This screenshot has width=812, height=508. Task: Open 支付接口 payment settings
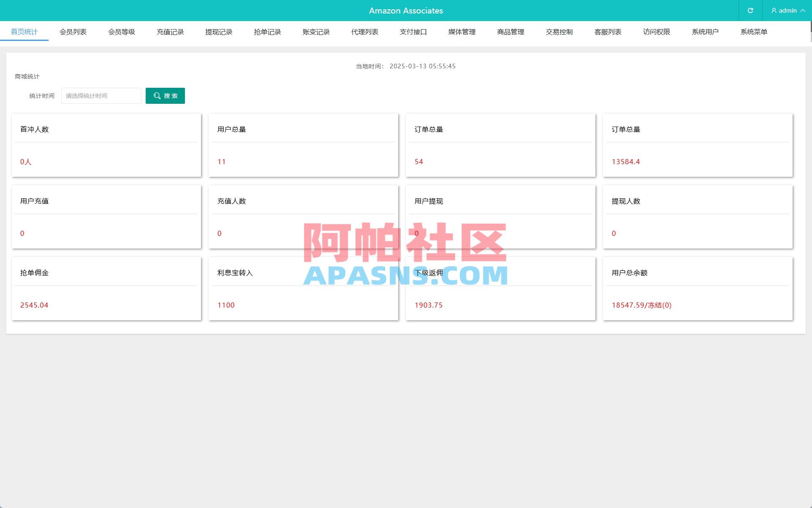point(413,32)
